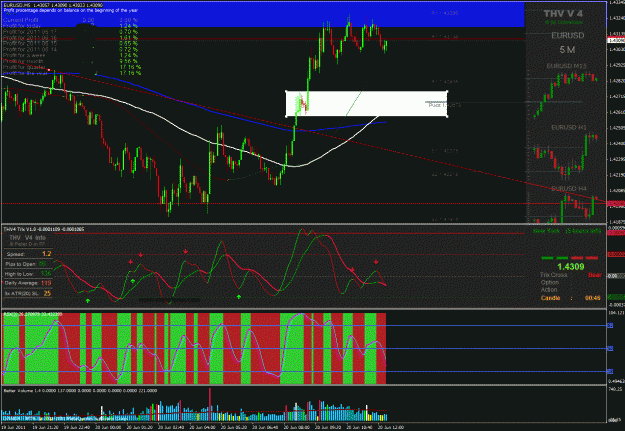Click the green-red signal bars above 1.4309
The image size is (625, 431).
(x=570, y=258)
